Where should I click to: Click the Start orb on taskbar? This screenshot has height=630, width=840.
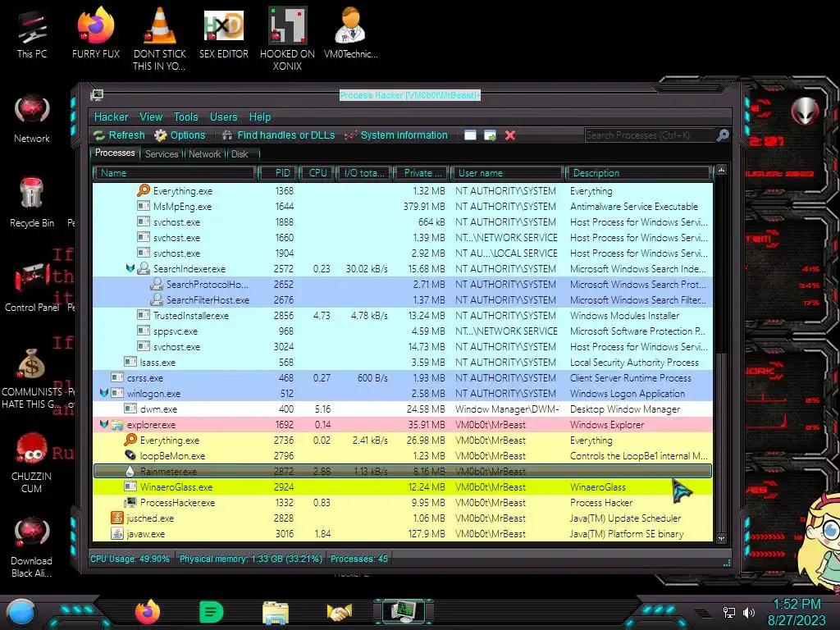21,613
